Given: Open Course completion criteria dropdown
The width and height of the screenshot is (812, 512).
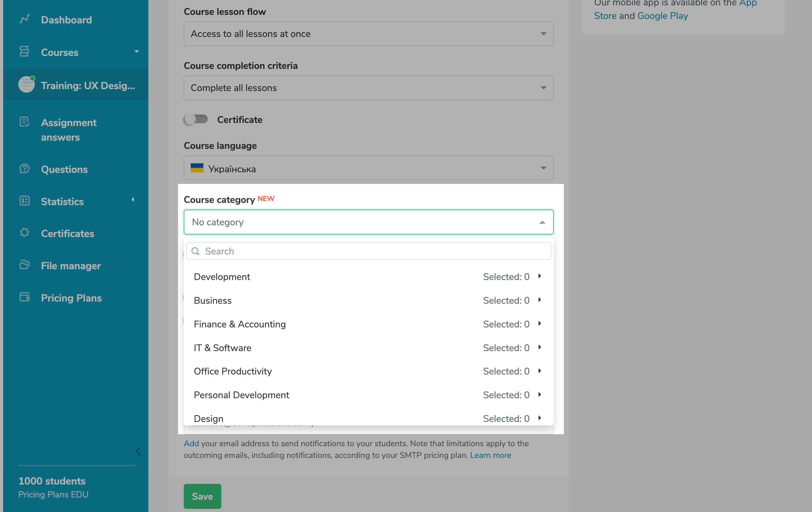Looking at the screenshot, I should click(x=368, y=88).
